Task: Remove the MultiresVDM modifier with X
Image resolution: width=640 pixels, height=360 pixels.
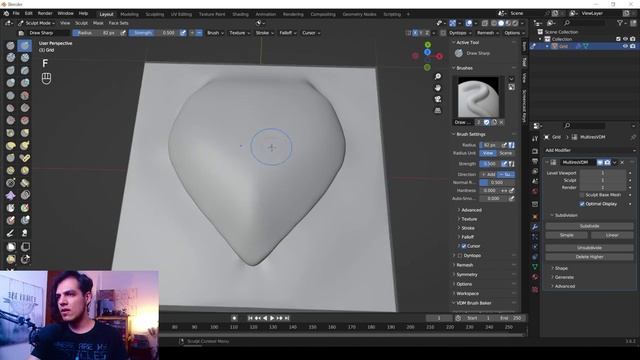Action: (622, 162)
